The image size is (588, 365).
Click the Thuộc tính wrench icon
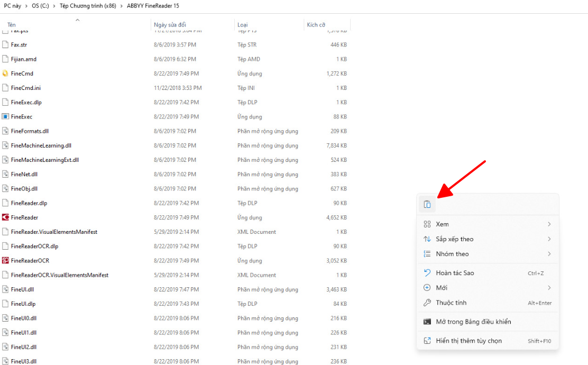[x=427, y=303]
